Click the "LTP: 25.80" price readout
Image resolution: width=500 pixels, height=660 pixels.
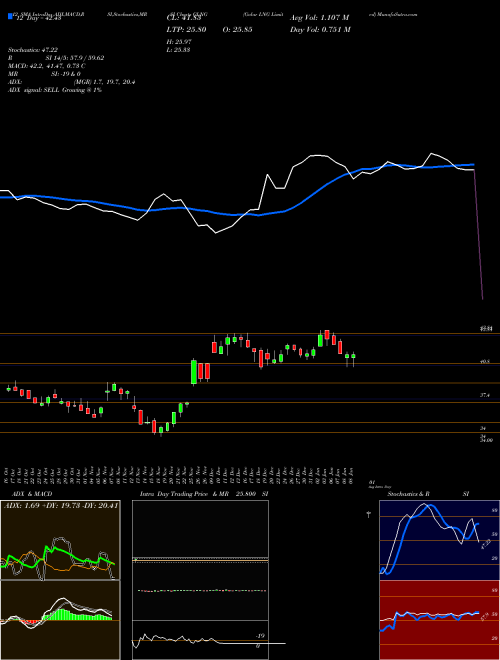coord(186,30)
